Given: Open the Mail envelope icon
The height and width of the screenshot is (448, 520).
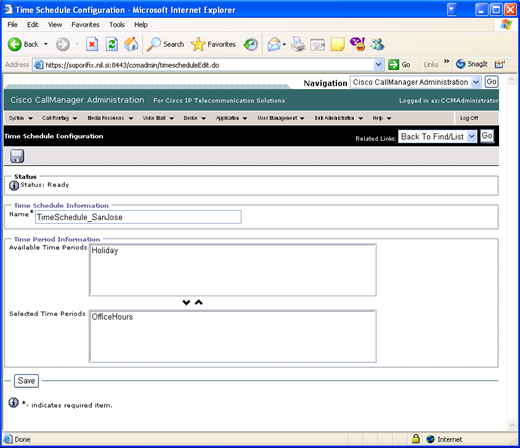Looking at the screenshot, I should (x=274, y=44).
